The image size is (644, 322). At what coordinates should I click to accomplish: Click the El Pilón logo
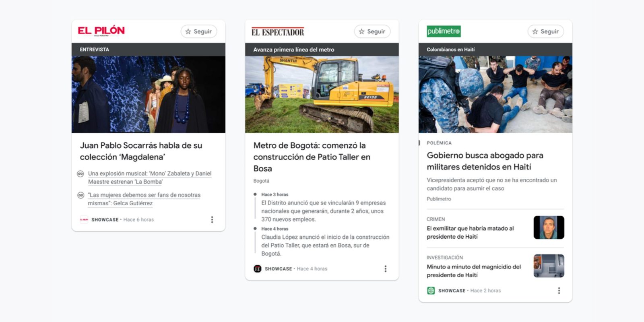tap(101, 31)
